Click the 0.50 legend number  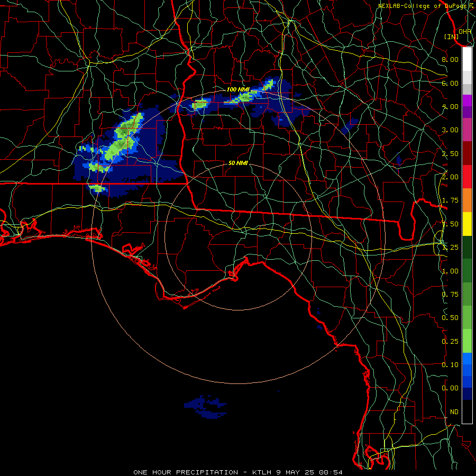[x=450, y=318]
